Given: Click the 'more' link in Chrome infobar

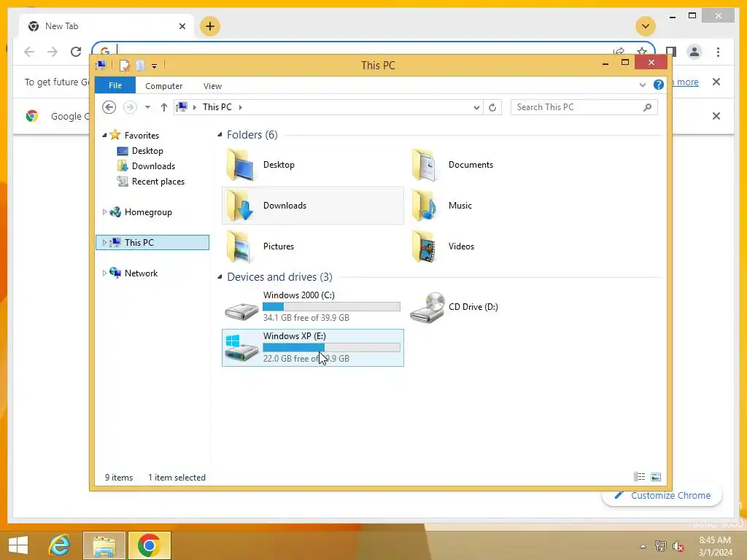Looking at the screenshot, I should click(687, 82).
